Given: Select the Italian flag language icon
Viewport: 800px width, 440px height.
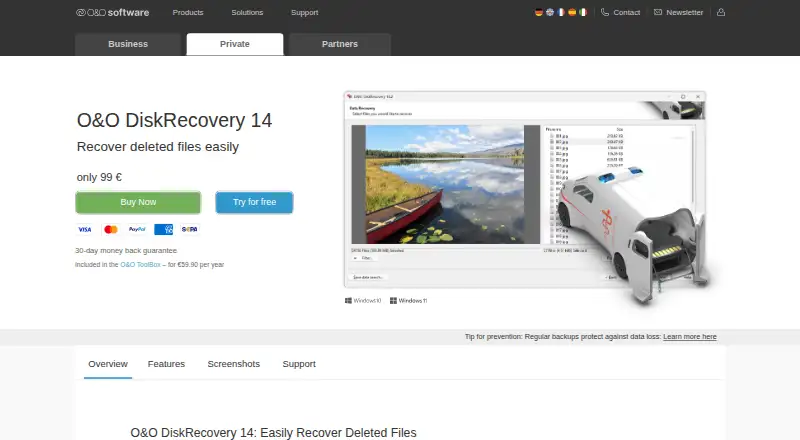Looking at the screenshot, I should pyautogui.click(x=583, y=12).
